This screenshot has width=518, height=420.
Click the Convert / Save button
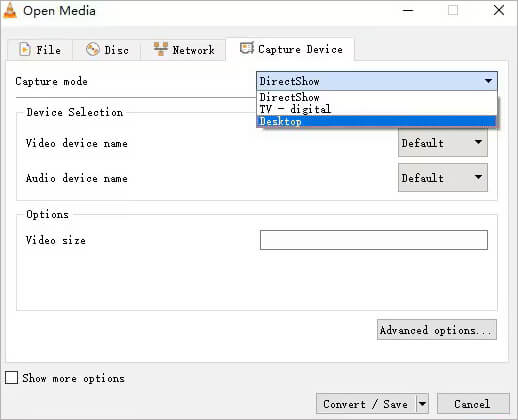[x=366, y=404]
